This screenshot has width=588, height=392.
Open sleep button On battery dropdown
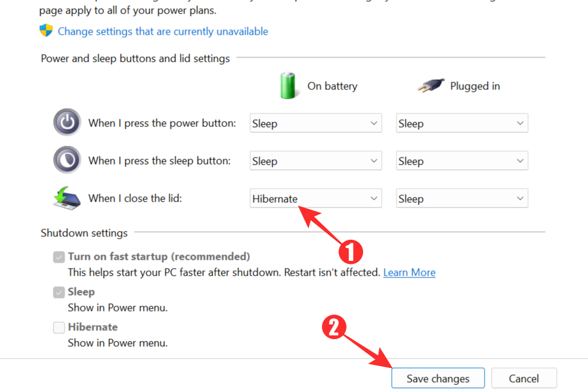click(x=315, y=161)
